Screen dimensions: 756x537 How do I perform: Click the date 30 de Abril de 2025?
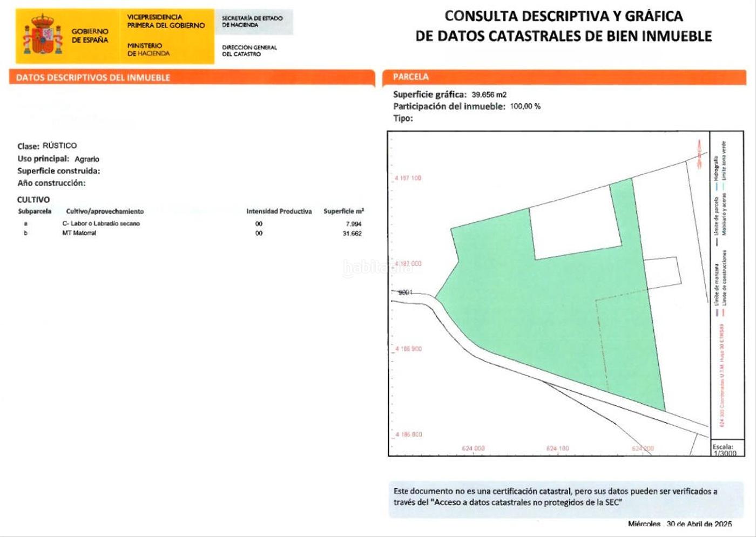coord(698,524)
